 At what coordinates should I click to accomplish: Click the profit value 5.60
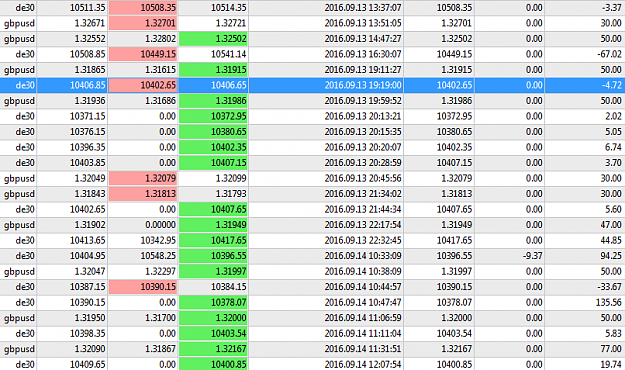(613, 209)
